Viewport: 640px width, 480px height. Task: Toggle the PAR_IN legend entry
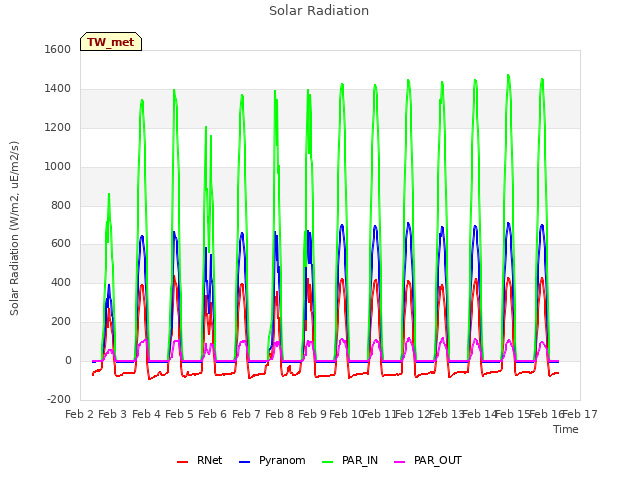pos(350,460)
